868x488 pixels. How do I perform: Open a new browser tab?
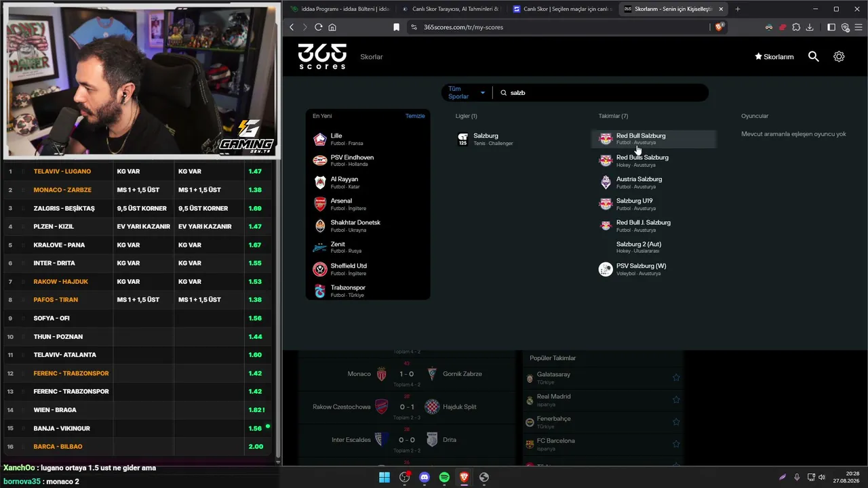coord(738,9)
